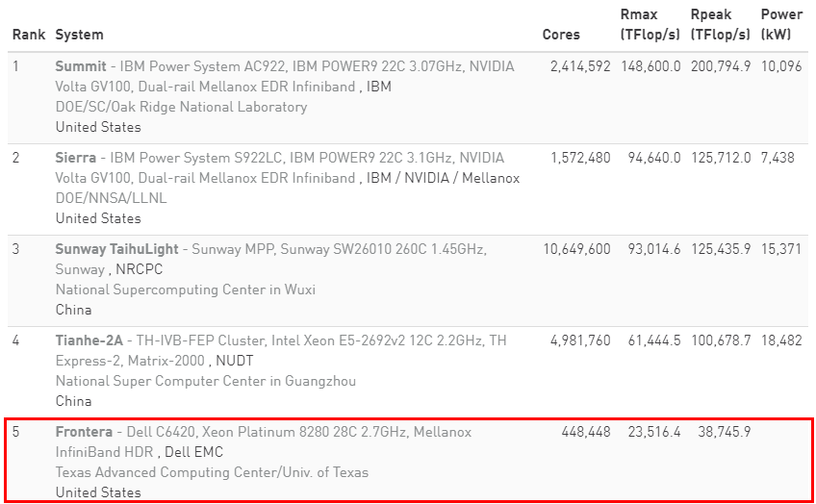The height and width of the screenshot is (504, 816).
Task: Click the Rank column header
Action: click(28, 35)
